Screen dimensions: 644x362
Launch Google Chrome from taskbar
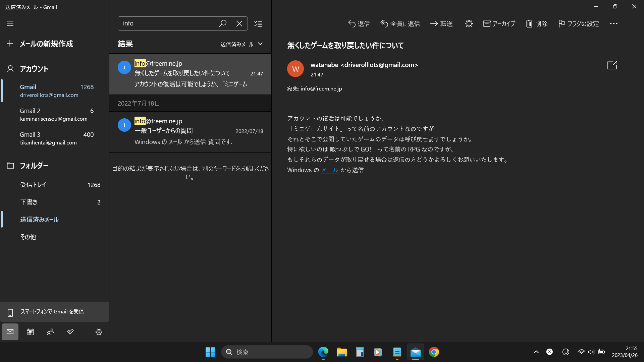pyautogui.click(x=434, y=352)
